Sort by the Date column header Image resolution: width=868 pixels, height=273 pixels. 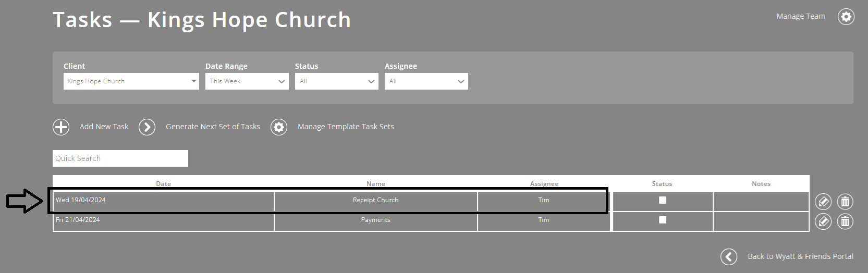[163, 184]
